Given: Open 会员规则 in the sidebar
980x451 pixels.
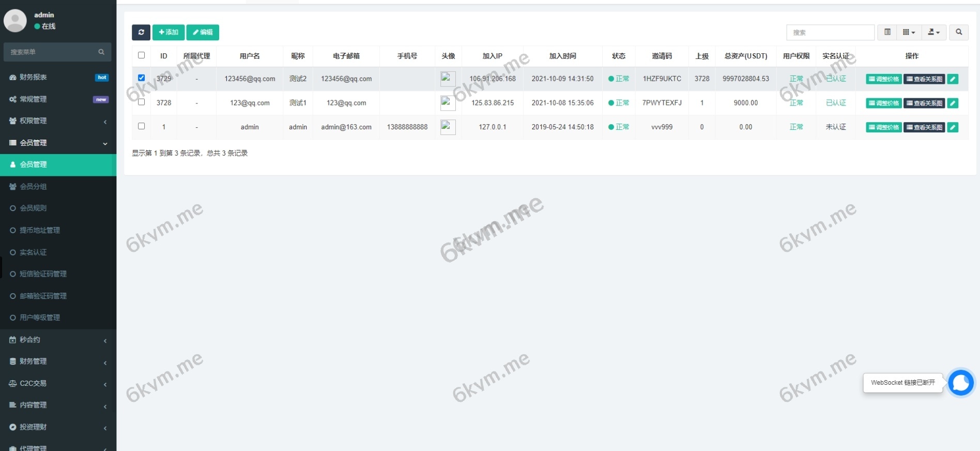Looking at the screenshot, I should 58,208.
